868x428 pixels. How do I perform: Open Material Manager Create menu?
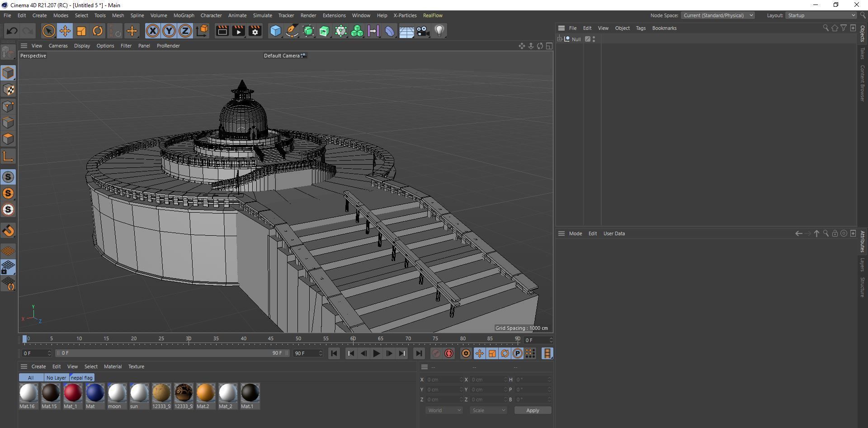(38, 366)
